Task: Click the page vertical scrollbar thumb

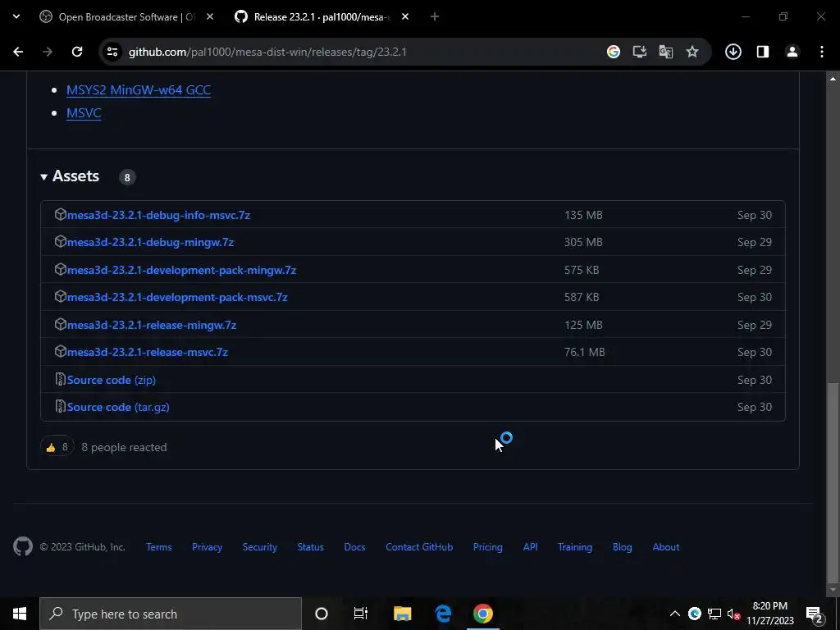Action: [833, 482]
